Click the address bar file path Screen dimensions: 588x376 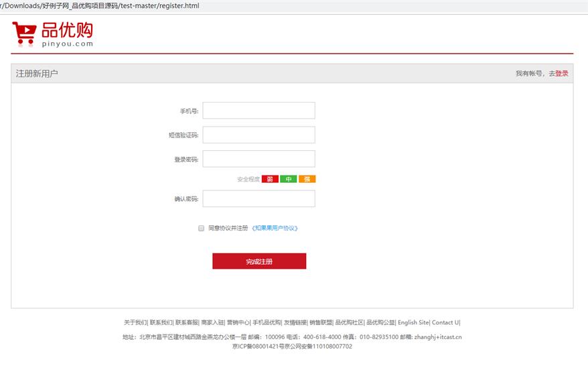100,6
